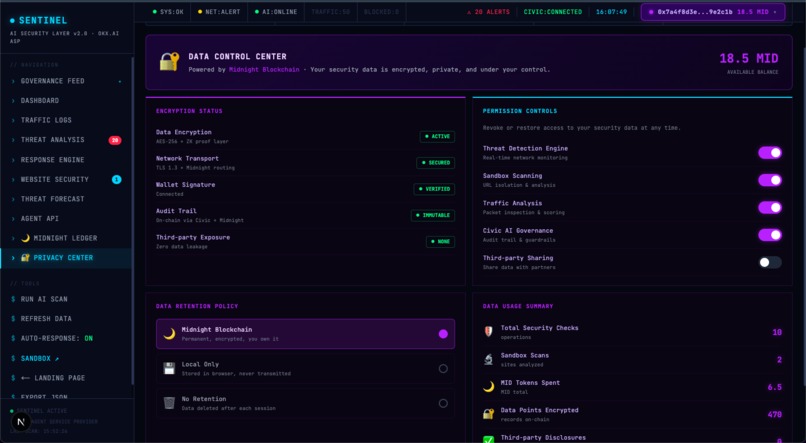Open Website Security page
Viewport: 806px width, 443px height.
tap(66, 179)
